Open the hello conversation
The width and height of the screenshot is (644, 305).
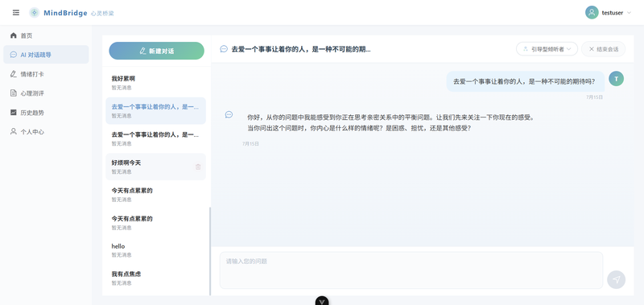click(x=155, y=250)
